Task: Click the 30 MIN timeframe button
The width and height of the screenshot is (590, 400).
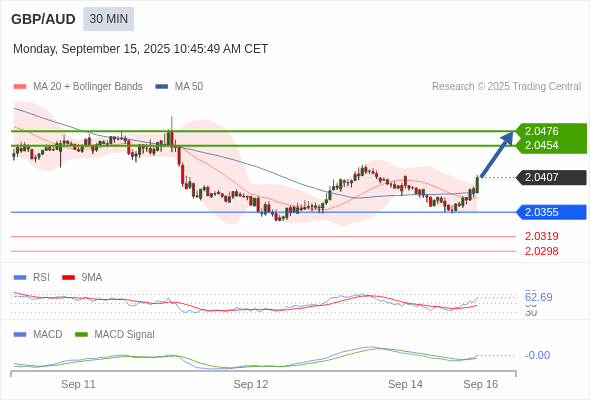Action: click(108, 19)
